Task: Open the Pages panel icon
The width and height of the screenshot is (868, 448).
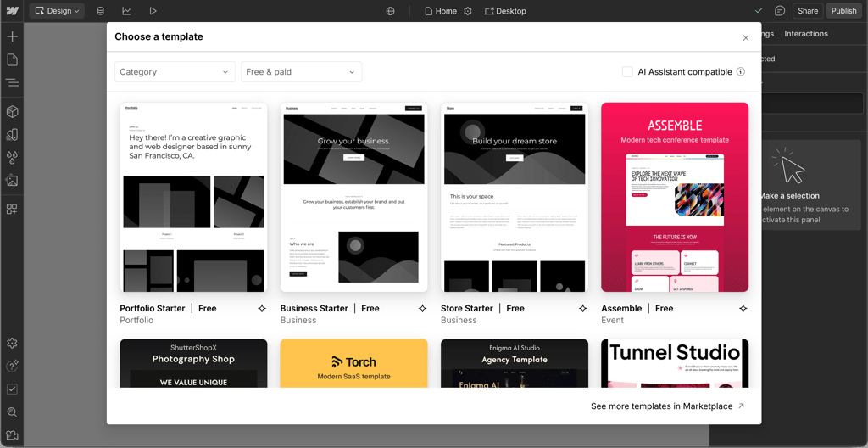Action: tap(12, 60)
